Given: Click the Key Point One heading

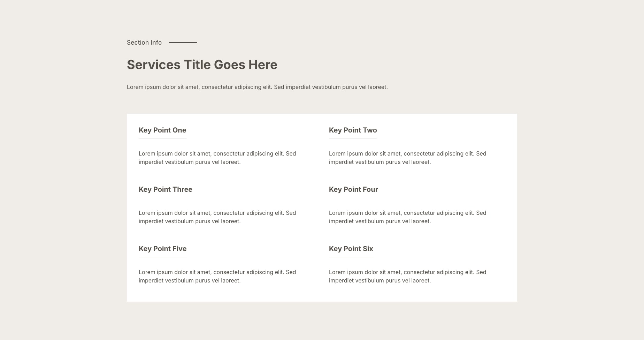Looking at the screenshot, I should coord(162,130).
